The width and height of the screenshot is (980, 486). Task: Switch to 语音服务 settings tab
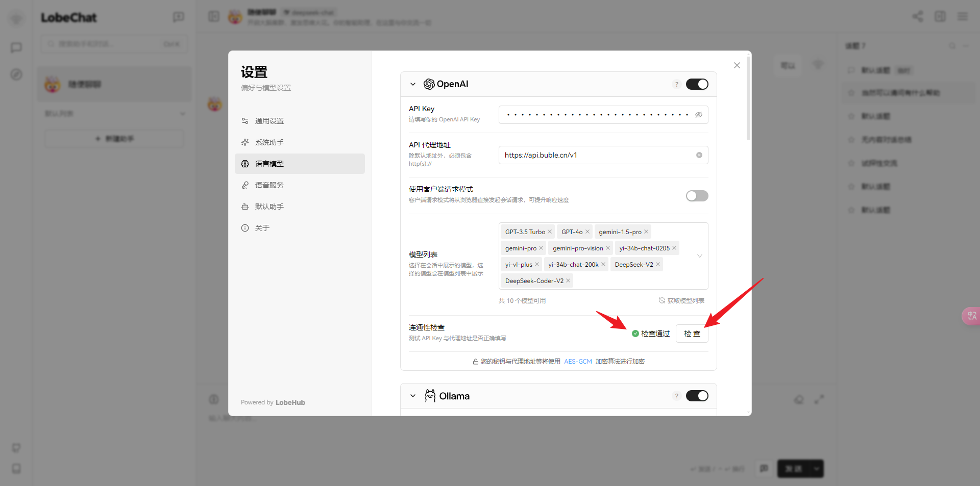tap(269, 185)
